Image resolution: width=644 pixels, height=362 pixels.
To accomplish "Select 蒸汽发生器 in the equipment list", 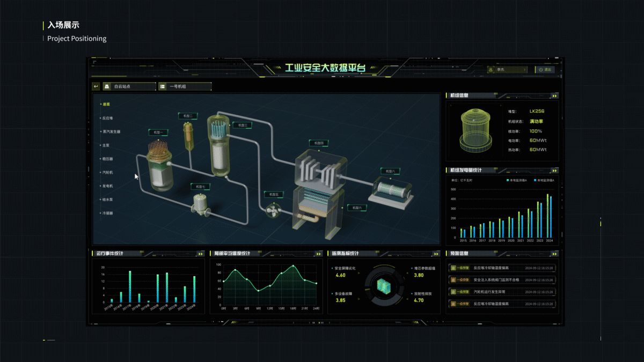I will tap(111, 131).
